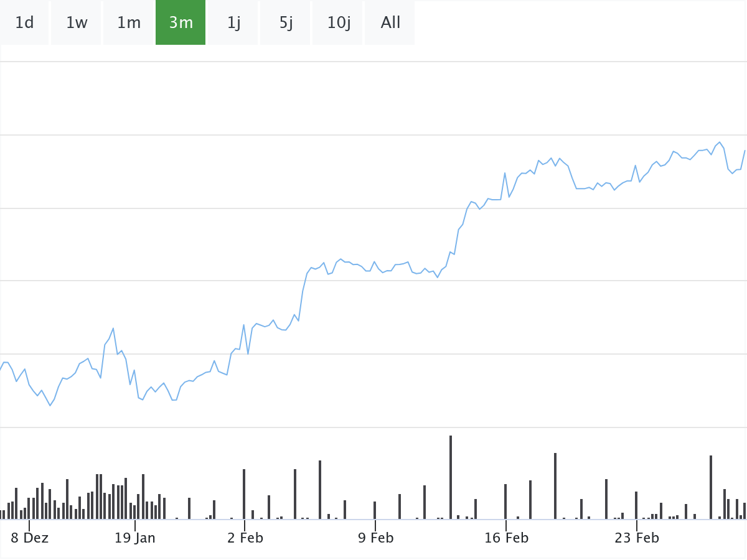Select the volume bar above the 23 Feb tick
This screenshot has height=560, width=747.
pyautogui.click(x=636, y=505)
